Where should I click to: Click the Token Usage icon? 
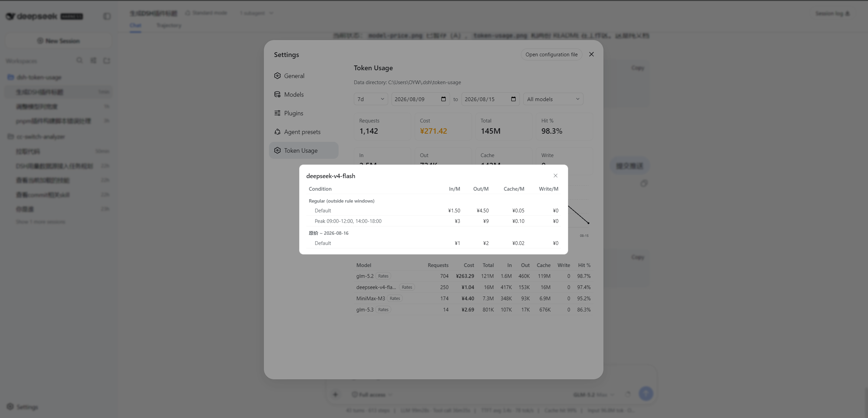coord(277,150)
